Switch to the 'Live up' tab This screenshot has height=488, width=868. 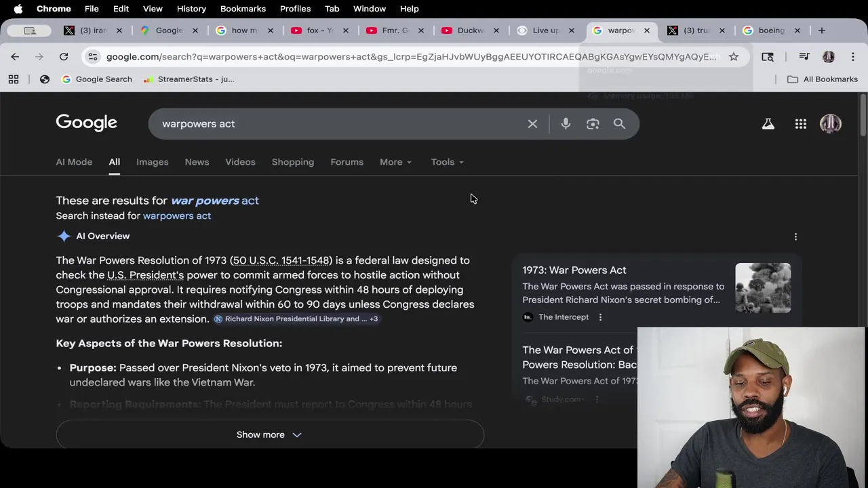click(545, 30)
